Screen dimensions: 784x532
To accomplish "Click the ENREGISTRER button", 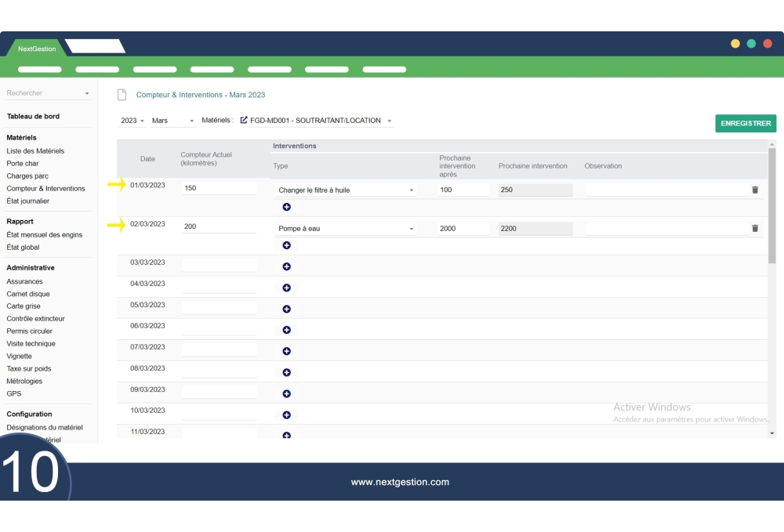I will [745, 123].
